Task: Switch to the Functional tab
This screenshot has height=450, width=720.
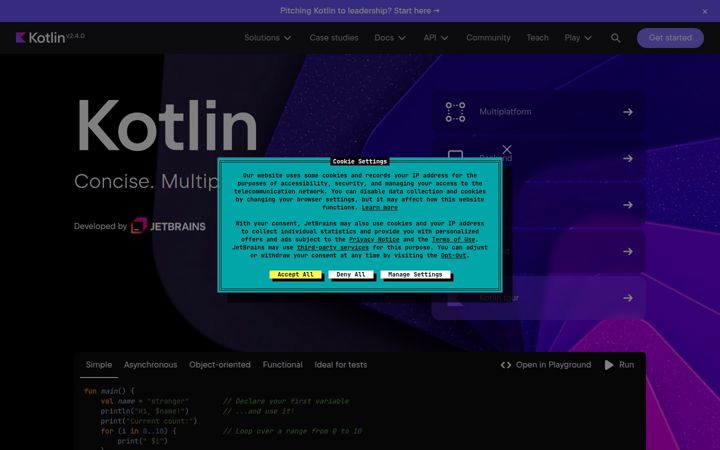Action: coord(282,365)
